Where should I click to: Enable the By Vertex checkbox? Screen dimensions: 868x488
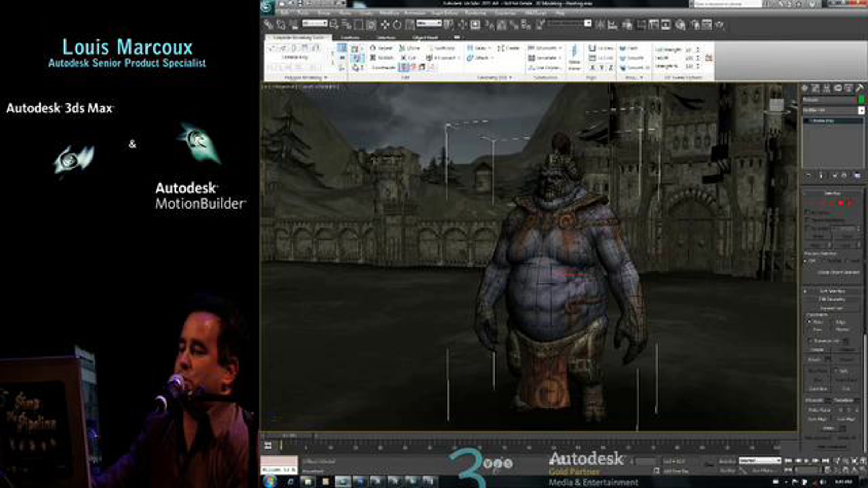click(808, 212)
